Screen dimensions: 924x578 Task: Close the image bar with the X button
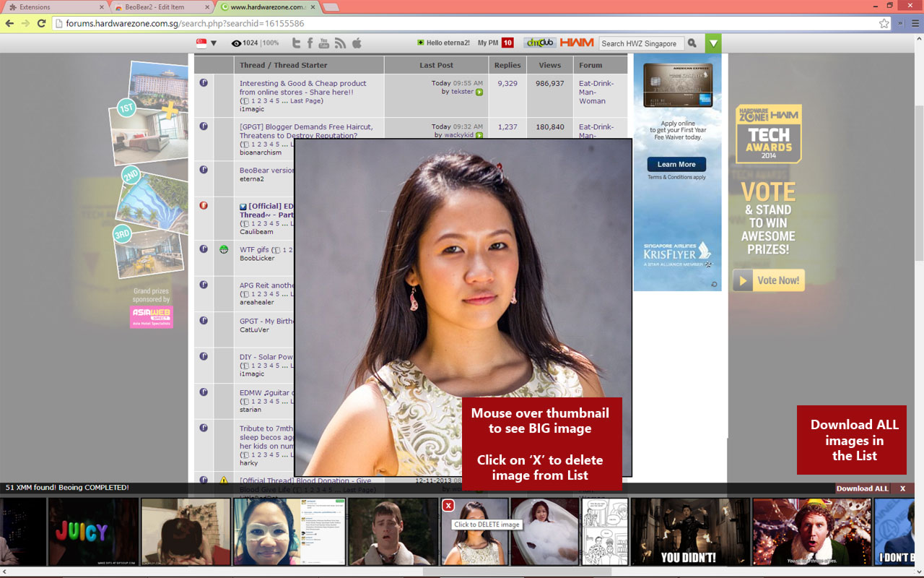click(x=902, y=488)
